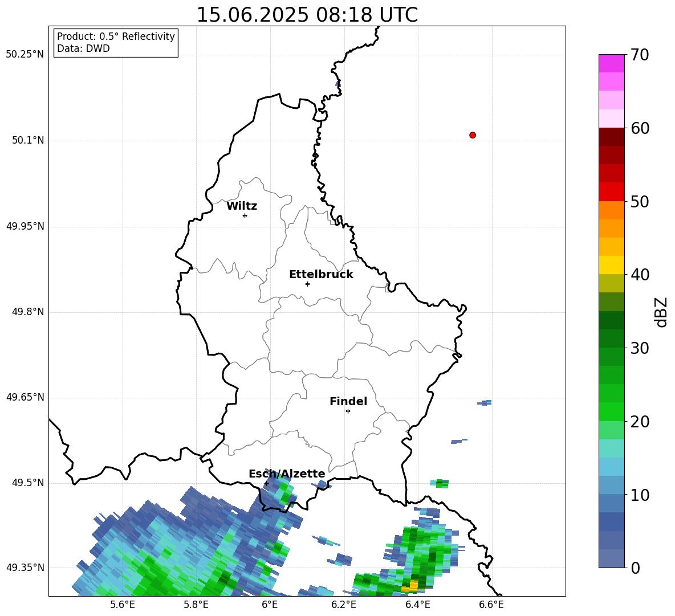Click the Findel city label
The width and height of the screenshot is (675, 616).
coord(348,401)
